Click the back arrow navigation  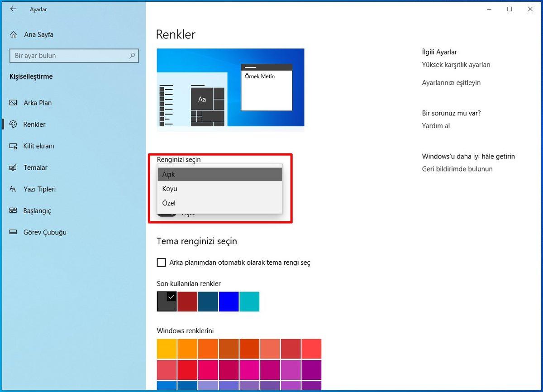click(13, 9)
